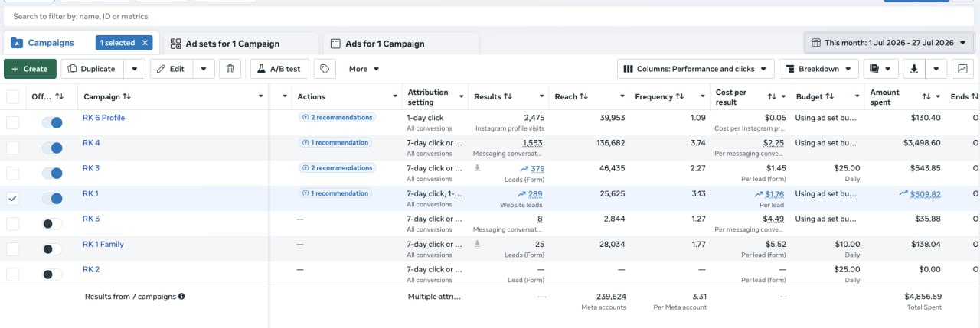Open the reports icon dropdown

(880, 69)
